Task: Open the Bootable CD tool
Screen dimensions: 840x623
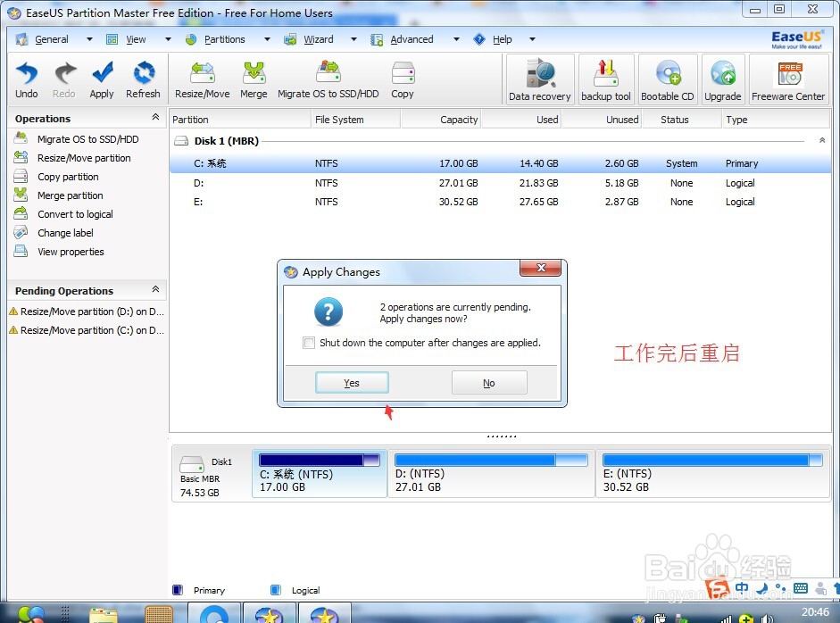Action: pyautogui.click(x=668, y=79)
